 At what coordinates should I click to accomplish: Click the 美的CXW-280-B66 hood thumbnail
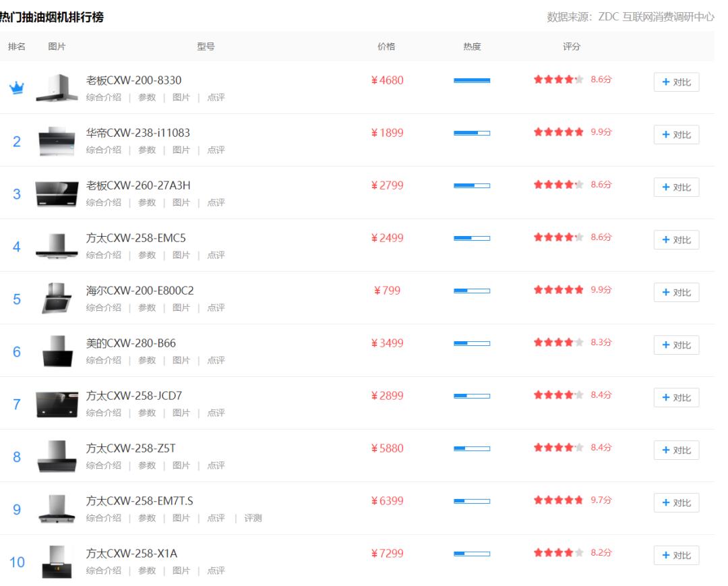[57, 351]
